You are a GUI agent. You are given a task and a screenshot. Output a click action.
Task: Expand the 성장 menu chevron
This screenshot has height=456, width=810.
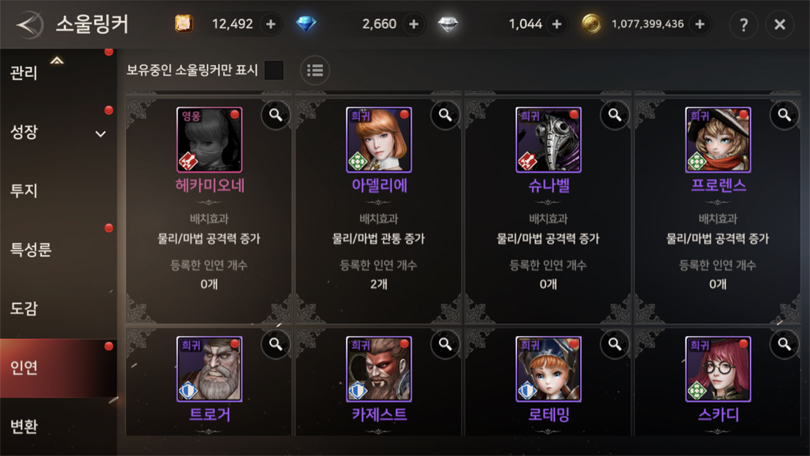coord(101,134)
